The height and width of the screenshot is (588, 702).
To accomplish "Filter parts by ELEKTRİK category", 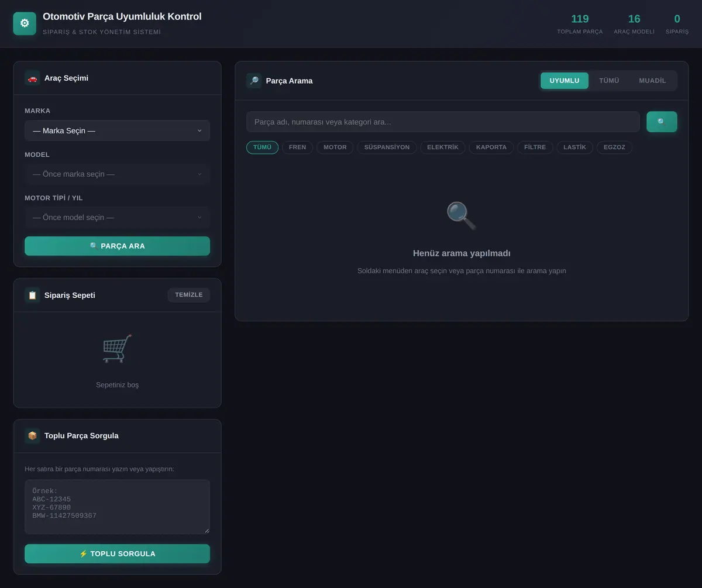I will tap(443, 147).
